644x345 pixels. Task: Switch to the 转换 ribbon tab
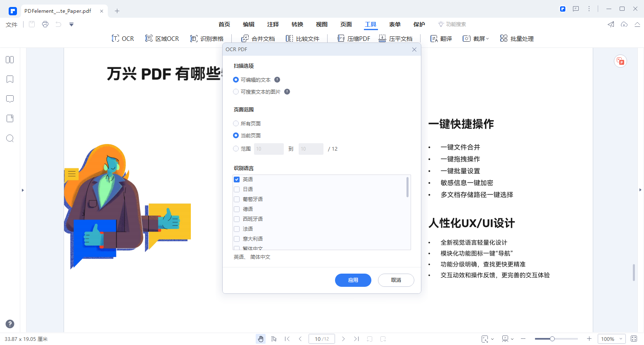297,24
